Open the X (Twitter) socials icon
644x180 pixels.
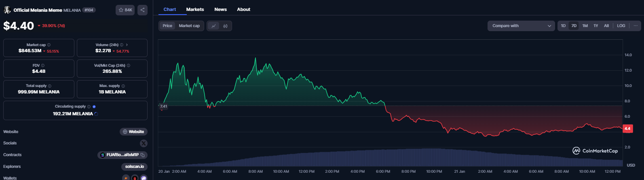[144, 143]
